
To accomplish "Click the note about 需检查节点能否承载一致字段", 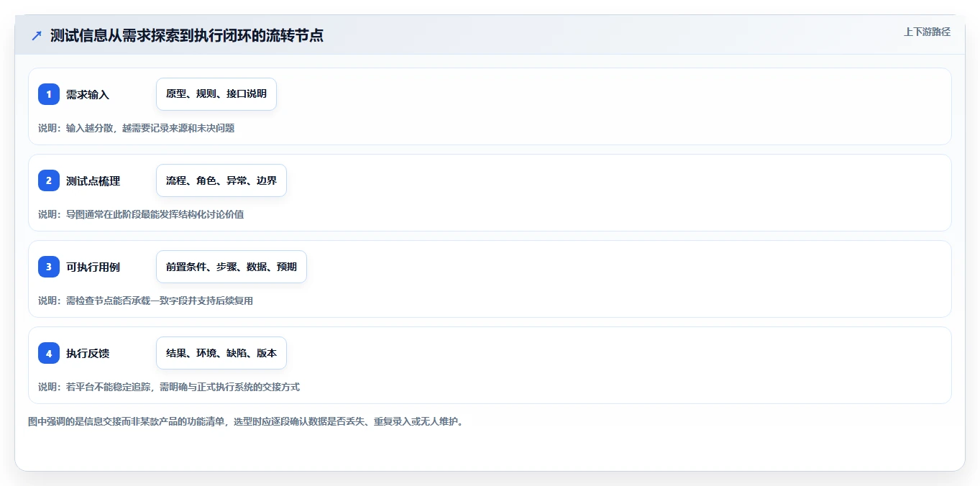I will click(x=145, y=301).
